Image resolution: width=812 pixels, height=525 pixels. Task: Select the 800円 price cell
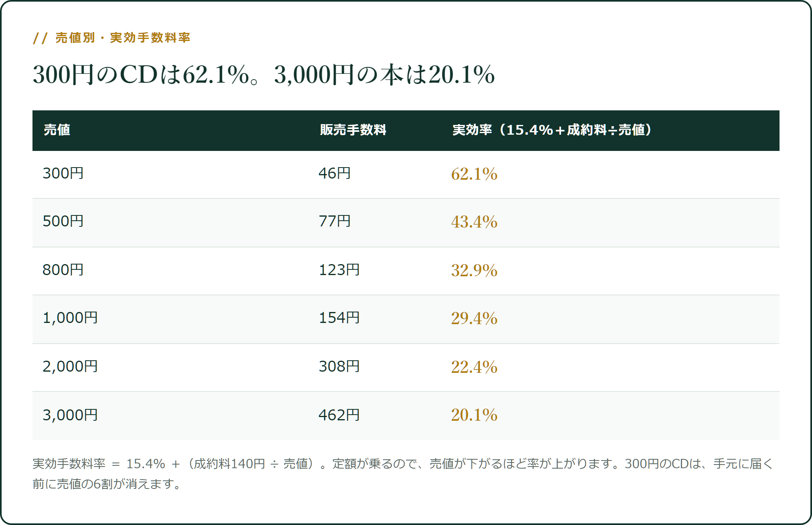(x=63, y=270)
